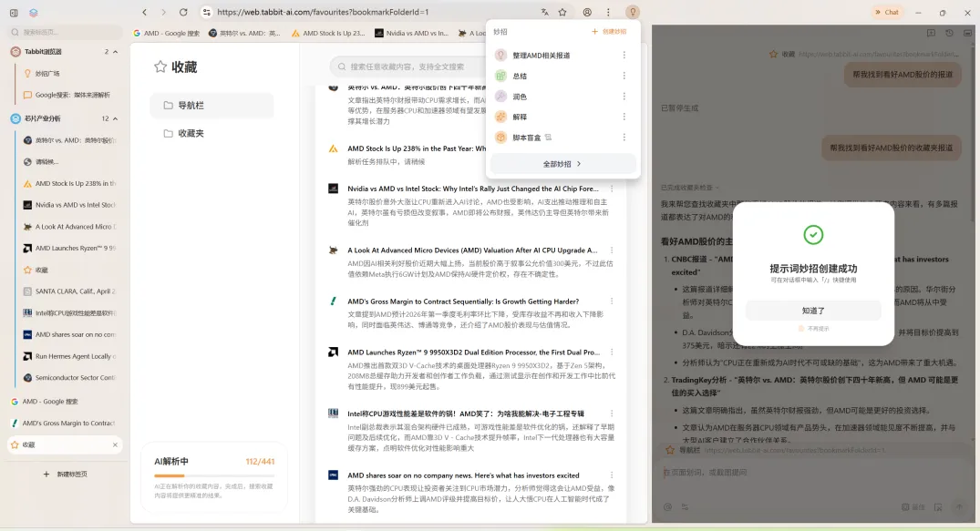
Task: Select the 整理AMD相关报道 skill
Action: pyautogui.click(x=542, y=56)
